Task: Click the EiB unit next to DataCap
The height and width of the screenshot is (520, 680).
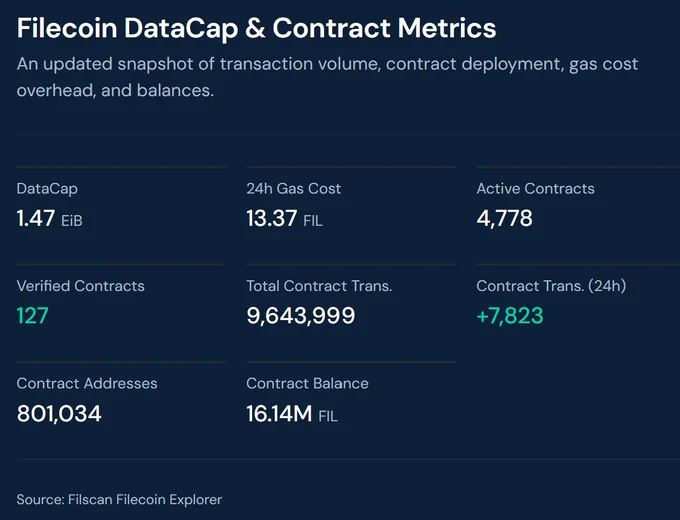Action: pyautogui.click(x=72, y=221)
